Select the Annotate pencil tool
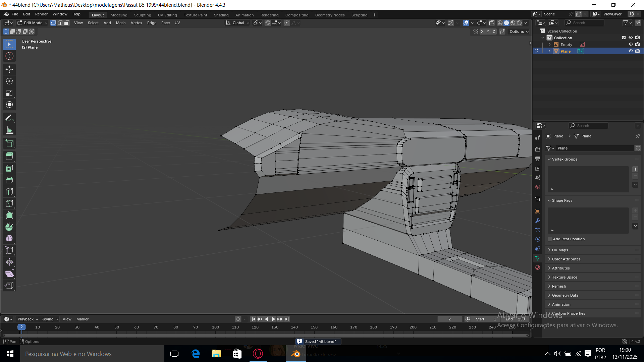This screenshot has width=644, height=362. pos(9,118)
